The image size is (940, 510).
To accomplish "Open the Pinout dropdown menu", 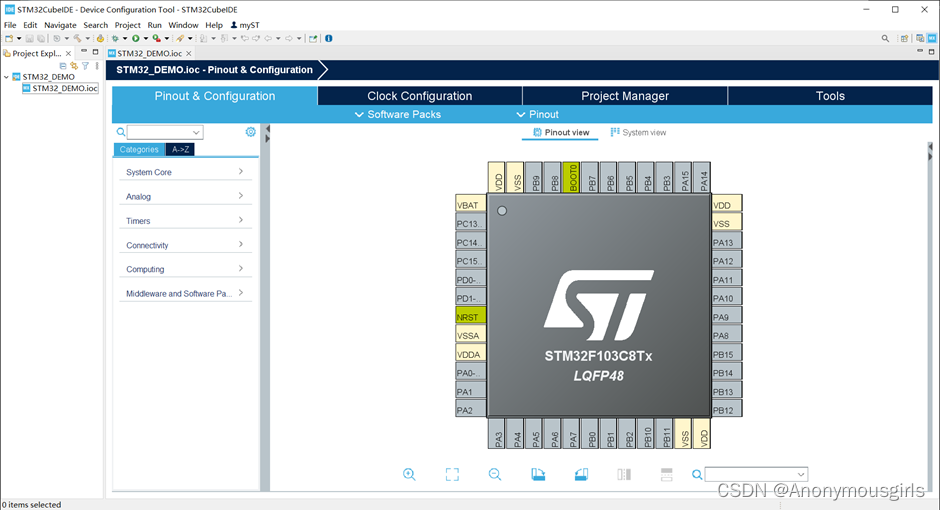I will (x=537, y=114).
